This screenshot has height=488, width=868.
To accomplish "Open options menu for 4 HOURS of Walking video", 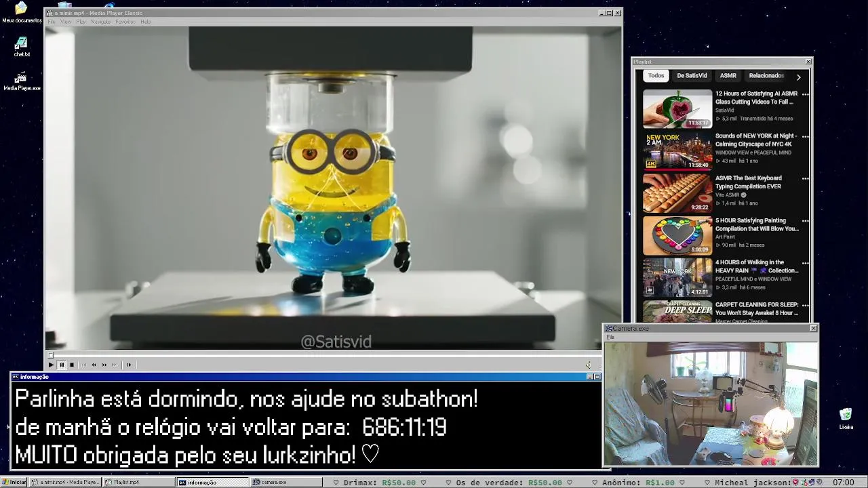I will [x=805, y=263].
